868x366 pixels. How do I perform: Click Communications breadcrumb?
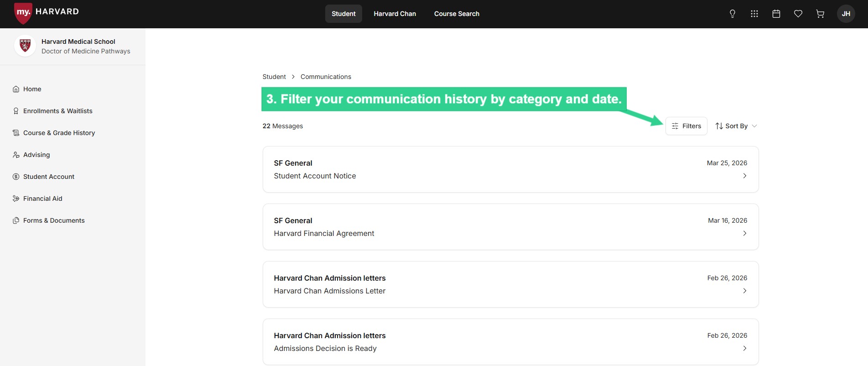click(x=326, y=77)
